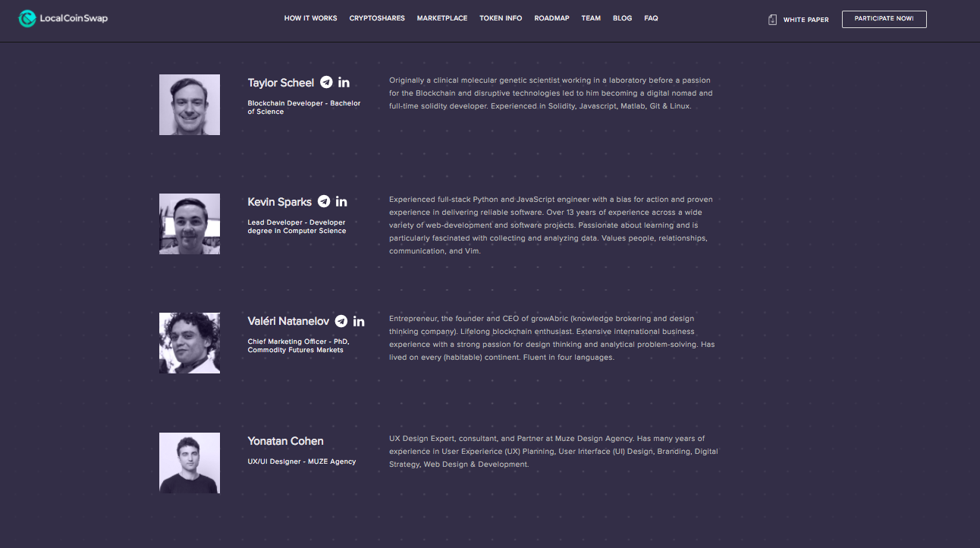Open the Cryptoshares menu item
Image resolution: width=980 pixels, height=548 pixels.
377,18
